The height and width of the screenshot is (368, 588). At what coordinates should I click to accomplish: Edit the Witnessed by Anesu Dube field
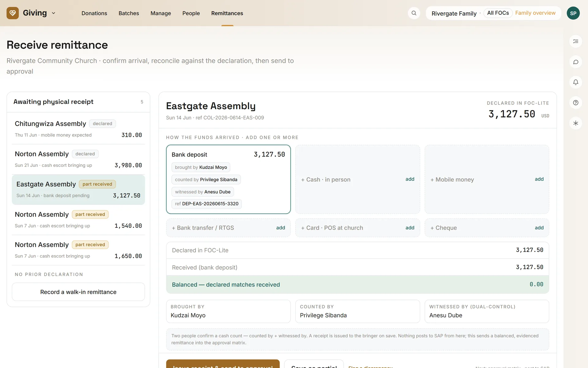tap(487, 311)
